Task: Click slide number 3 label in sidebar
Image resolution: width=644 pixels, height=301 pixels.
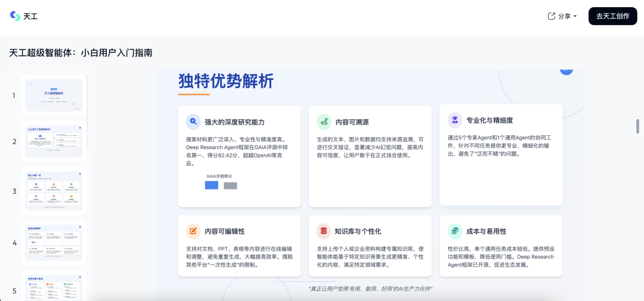Action: 14,191
